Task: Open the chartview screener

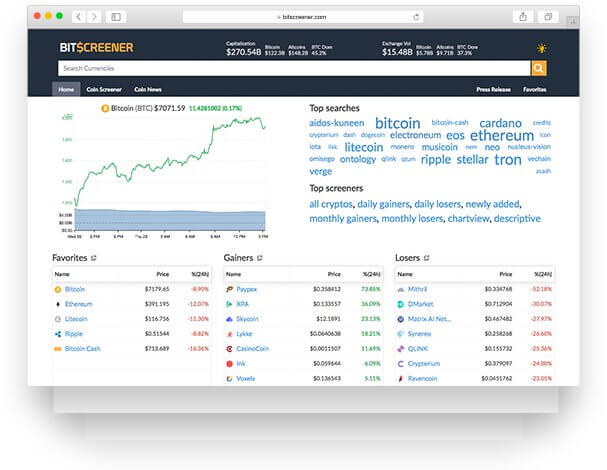Action: tap(468, 219)
